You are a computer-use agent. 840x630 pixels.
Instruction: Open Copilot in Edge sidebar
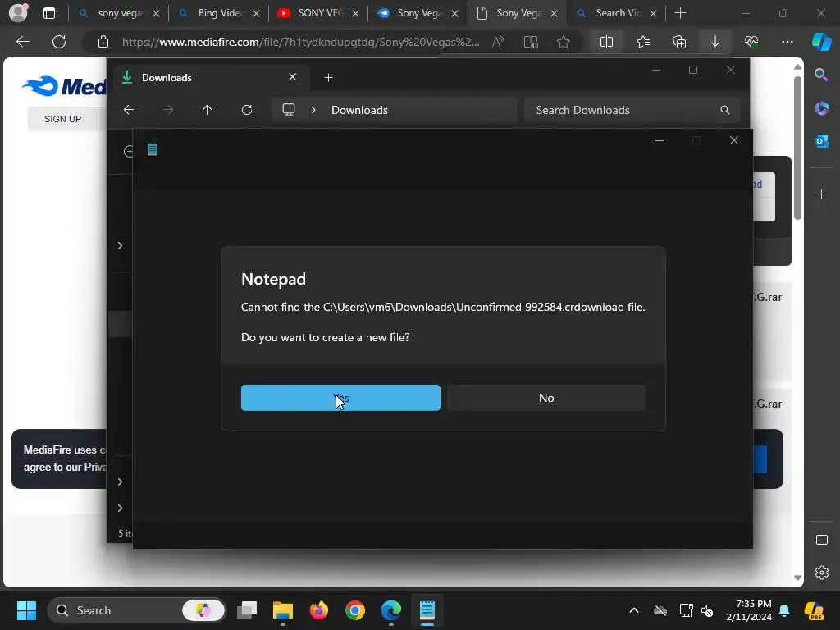click(822, 42)
